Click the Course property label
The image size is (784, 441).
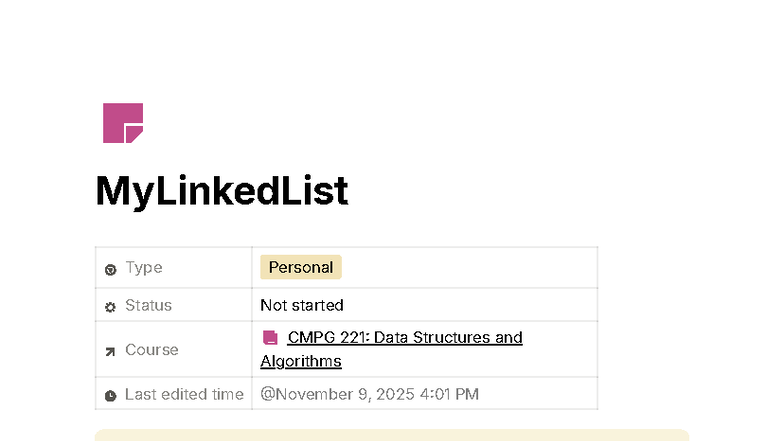151,350
